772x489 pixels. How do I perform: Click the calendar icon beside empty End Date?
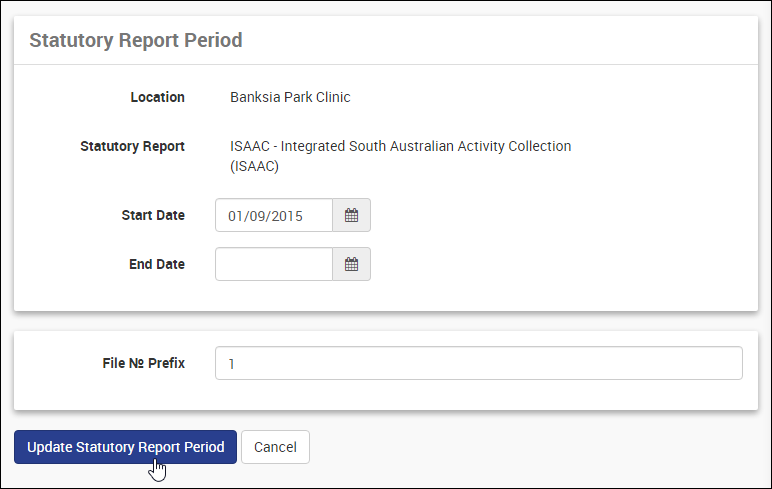tap(351, 264)
